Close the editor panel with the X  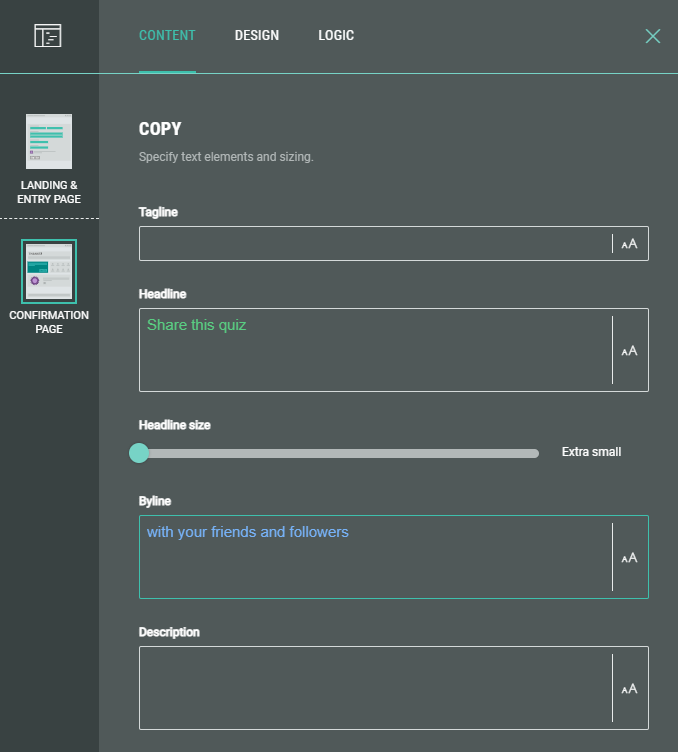click(x=653, y=36)
